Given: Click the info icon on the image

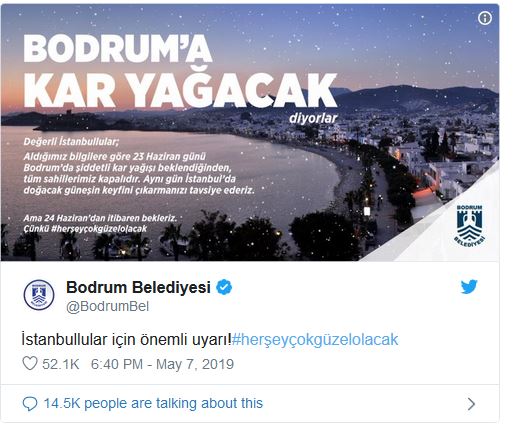Looking at the screenshot, I should click(485, 18).
